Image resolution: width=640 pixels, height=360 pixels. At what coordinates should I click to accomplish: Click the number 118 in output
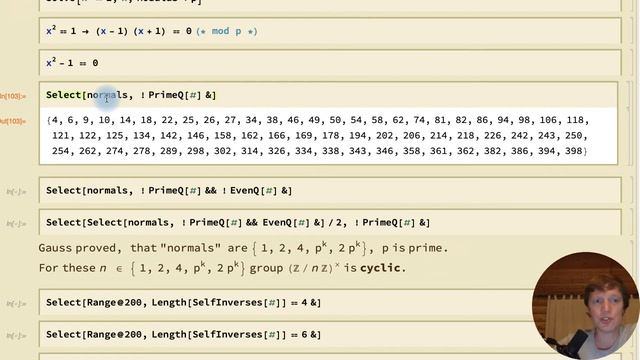pyautogui.click(x=575, y=120)
